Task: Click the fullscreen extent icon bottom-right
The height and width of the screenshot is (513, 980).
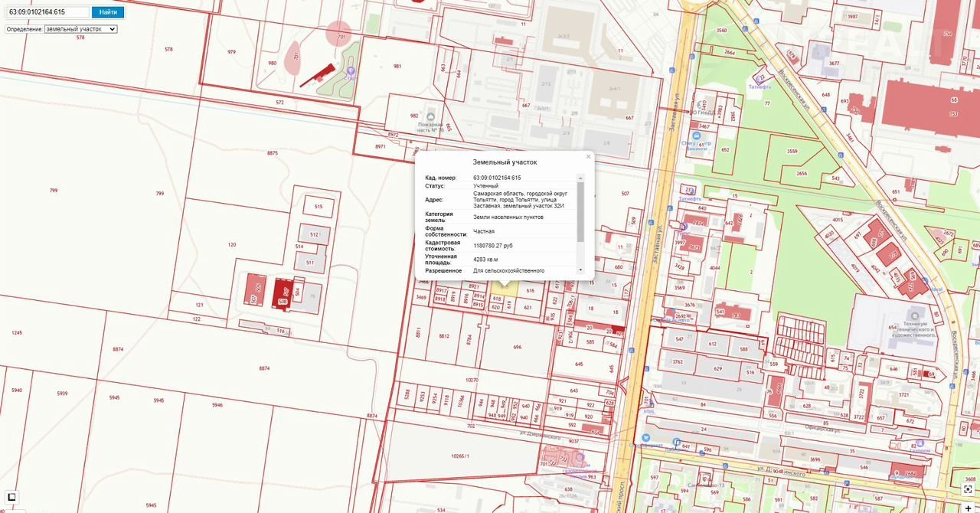Action: pos(969,489)
